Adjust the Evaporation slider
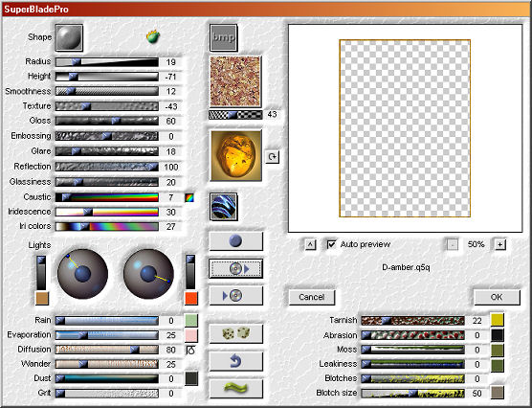 107,335
